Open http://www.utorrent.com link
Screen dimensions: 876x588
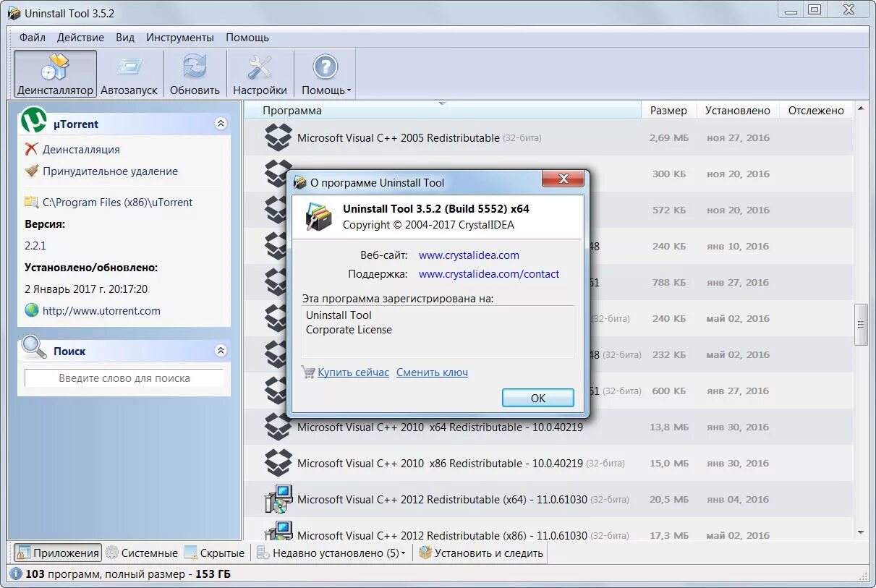tap(101, 311)
